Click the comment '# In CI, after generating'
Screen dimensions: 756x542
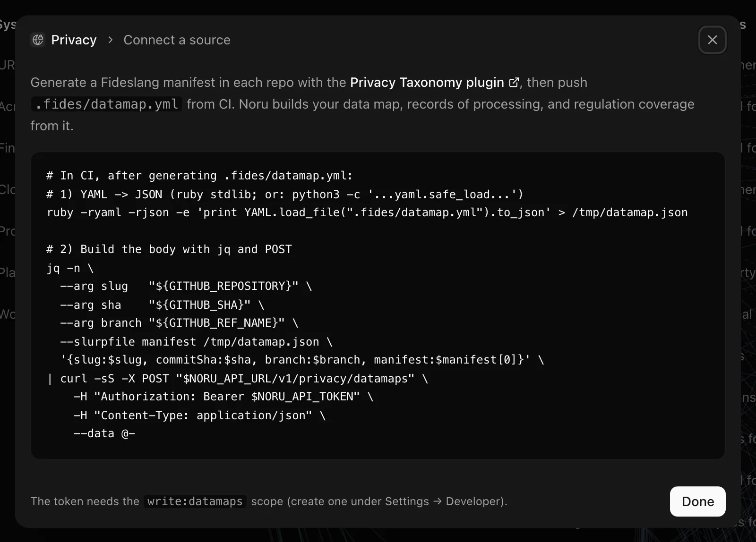tap(199, 176)
